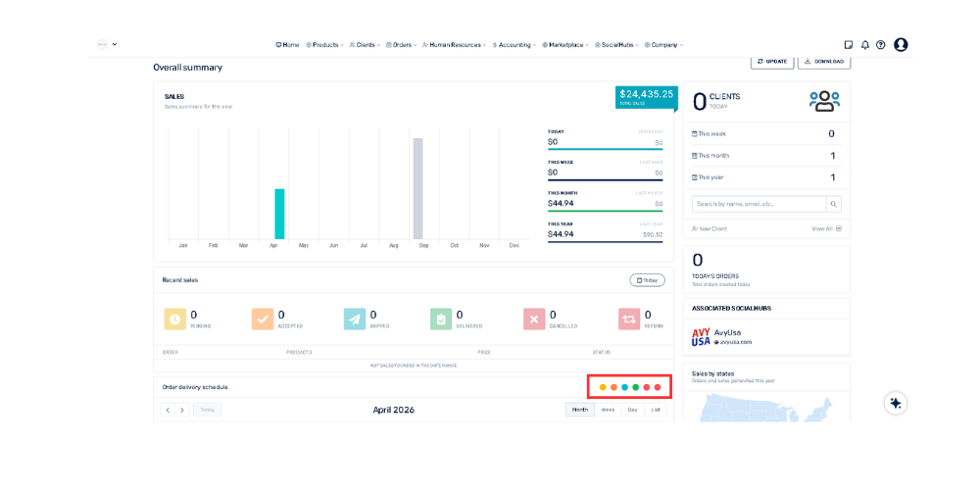Image resolution: width=980 pixels, height=490 pixels.
Task: Click the Download button
Action: click(x=823, y=61)
